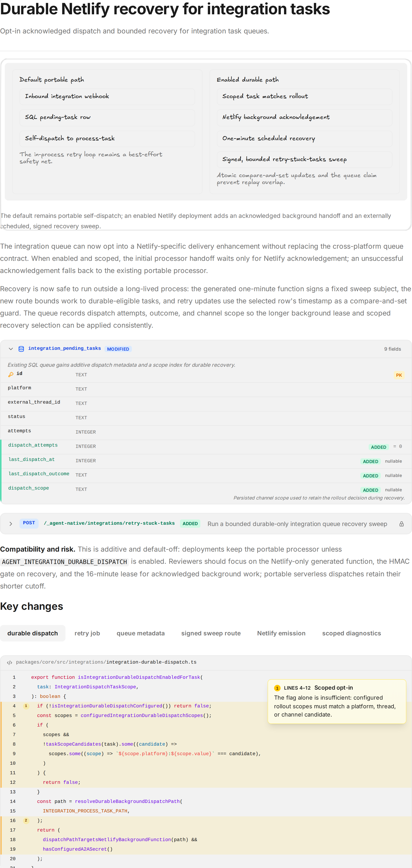Click the PK badge on the id row
Viewport: 412px width, 868px height.
click(399, 375)
